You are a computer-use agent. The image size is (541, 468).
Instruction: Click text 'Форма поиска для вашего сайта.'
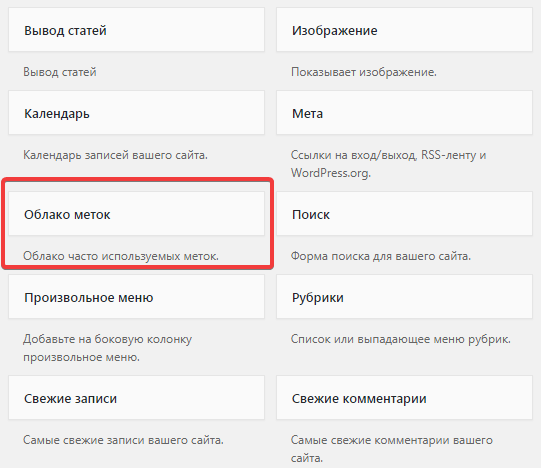[x=381, y=256]
